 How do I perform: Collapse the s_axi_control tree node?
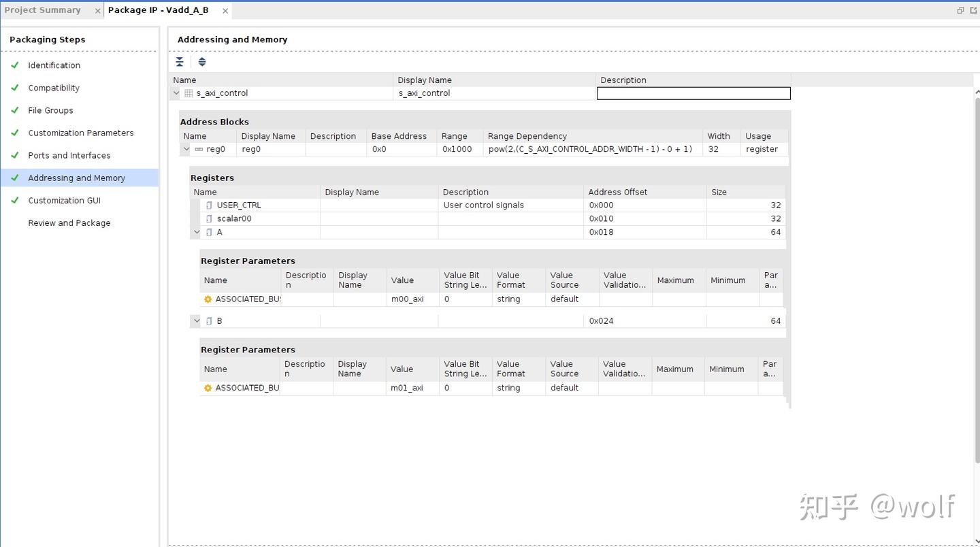tap(176, 93)
